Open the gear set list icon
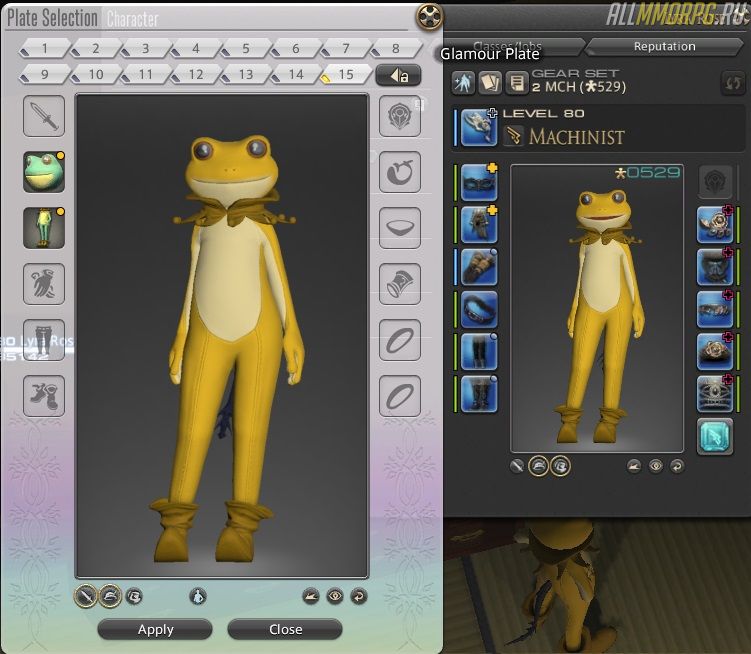The height and width of the screenshot is (654, 751). coord(516,83)
